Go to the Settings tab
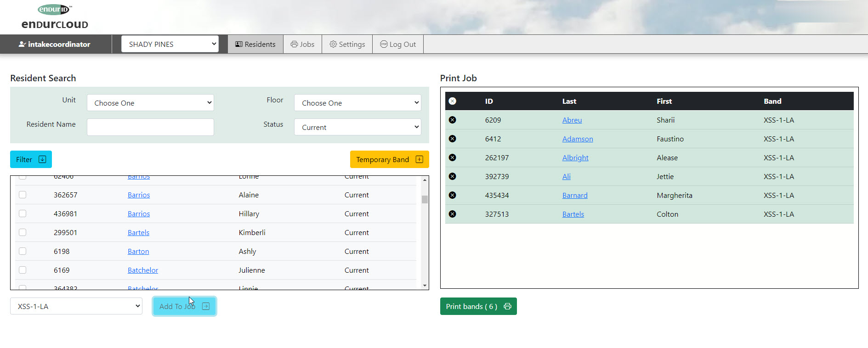Image resolution: width=868 pixels, height=348 pixels. pos(347,44)
